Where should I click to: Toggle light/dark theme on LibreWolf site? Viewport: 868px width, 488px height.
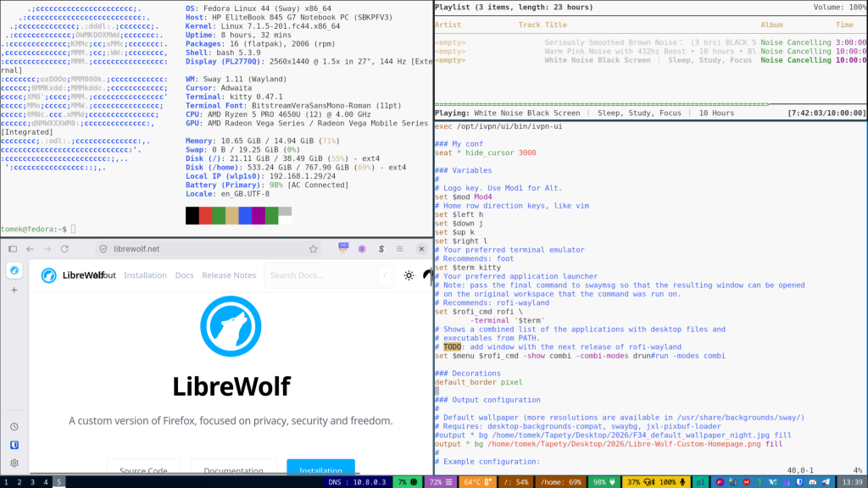(409, 275)
